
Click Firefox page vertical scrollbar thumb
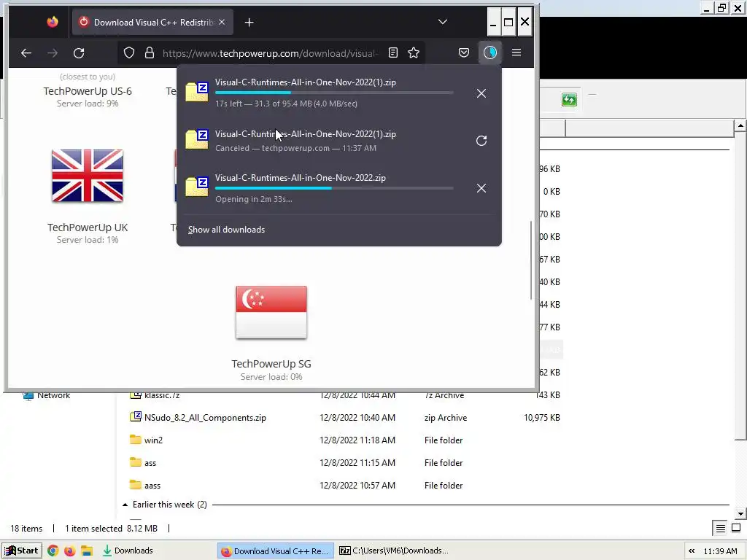(x=531, y=260)
